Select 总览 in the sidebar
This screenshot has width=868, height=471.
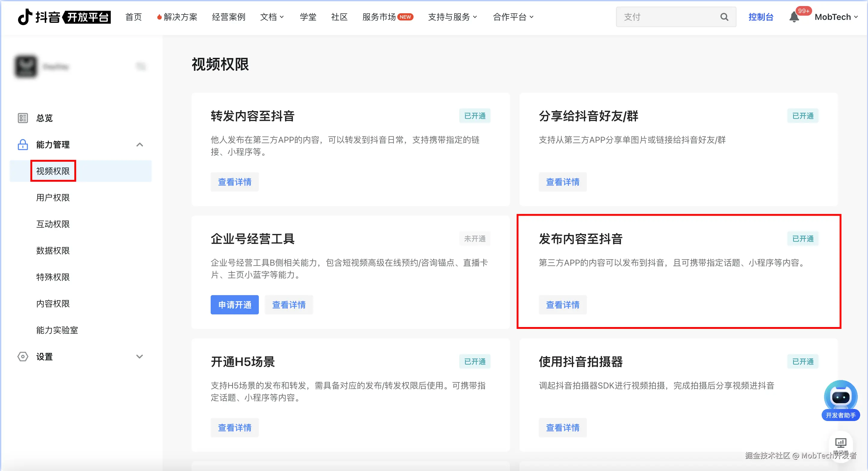[45, 118]
